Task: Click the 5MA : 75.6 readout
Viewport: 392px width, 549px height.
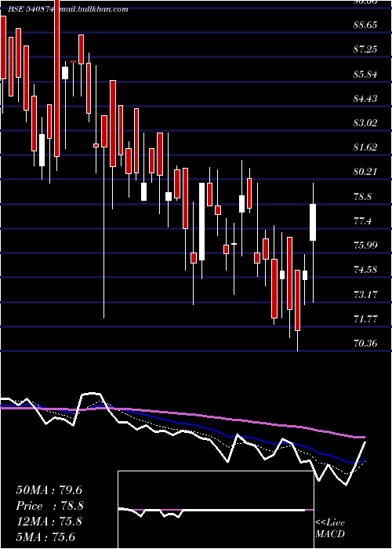Action: point(46,537)
